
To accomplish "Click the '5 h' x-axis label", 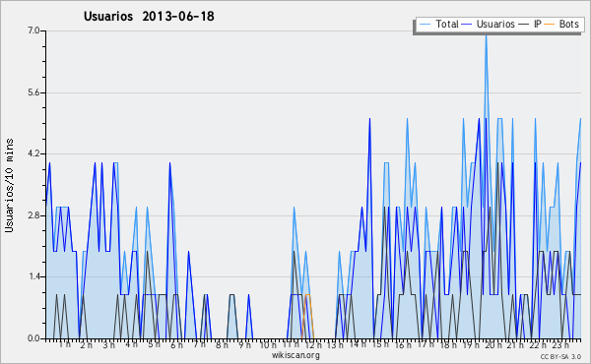I will [154, 344].
